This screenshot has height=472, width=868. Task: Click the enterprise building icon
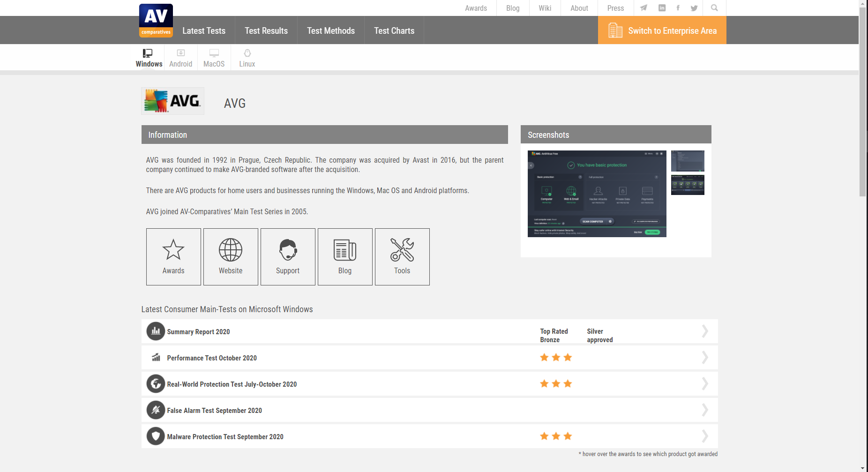click(615, 30)
